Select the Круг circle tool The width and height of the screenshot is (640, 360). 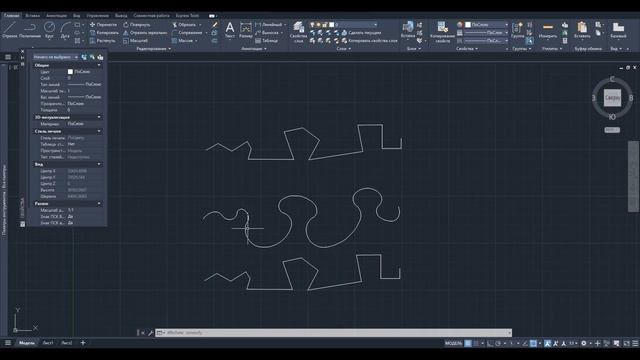(49, 30)
